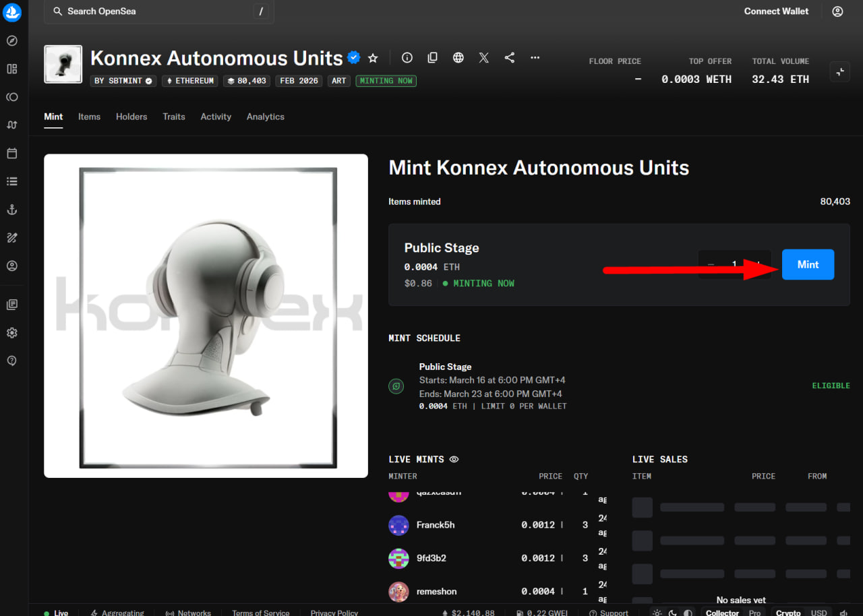Open the Activity list icon in sidebar
Viewport: 863px width, 616px height.
point(12,181)
